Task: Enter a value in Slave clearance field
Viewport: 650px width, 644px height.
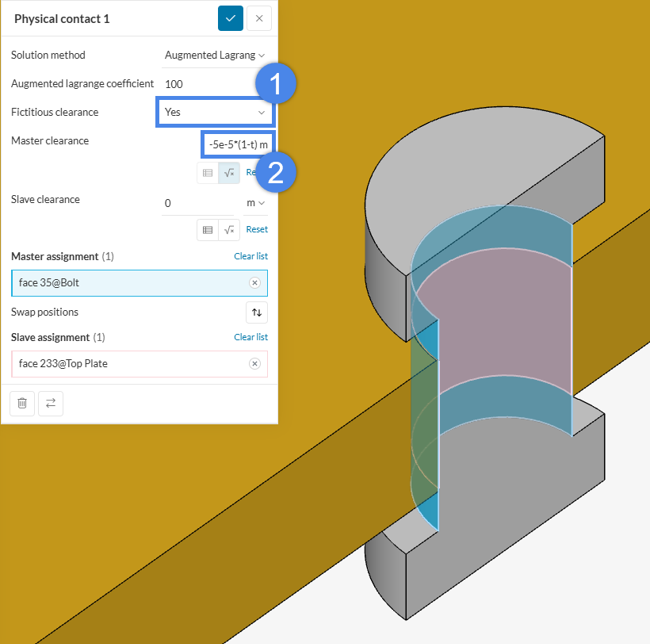Action: pyautogui.click(x=200, y=203)
